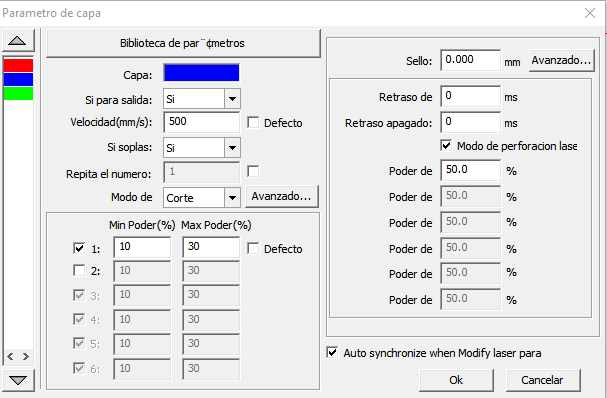Click the Max Poder field for laser 1
The width and height of the screenshot is (607, 398).
tap(211, 247)
